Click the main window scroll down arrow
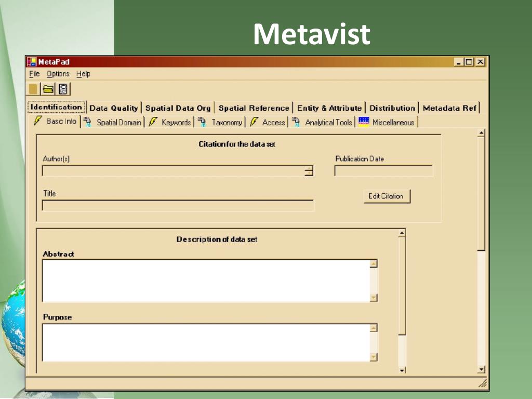Viewport: 532px width, 399px height. tap(481, 369)
